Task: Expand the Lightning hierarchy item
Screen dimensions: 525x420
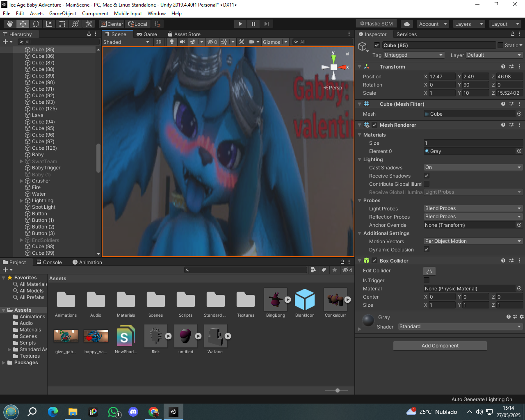Action: pyautogui.click(x=22, y=201)
